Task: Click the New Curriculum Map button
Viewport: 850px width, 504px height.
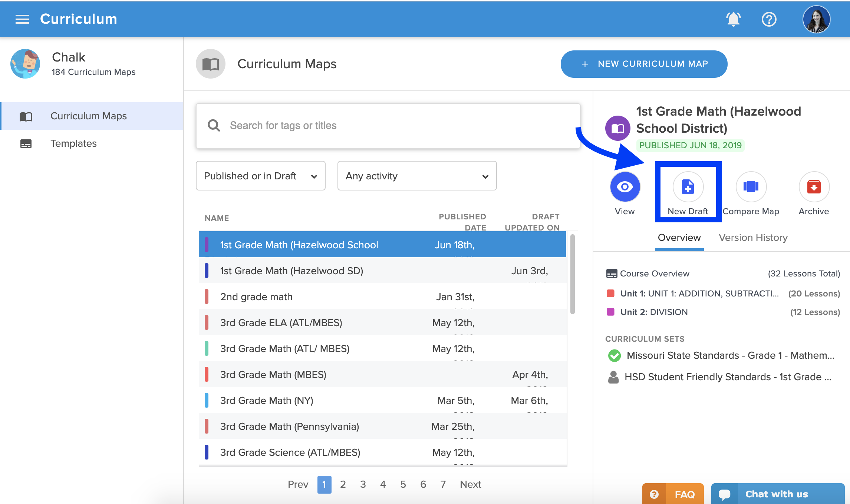Action: tap(644, 64)
